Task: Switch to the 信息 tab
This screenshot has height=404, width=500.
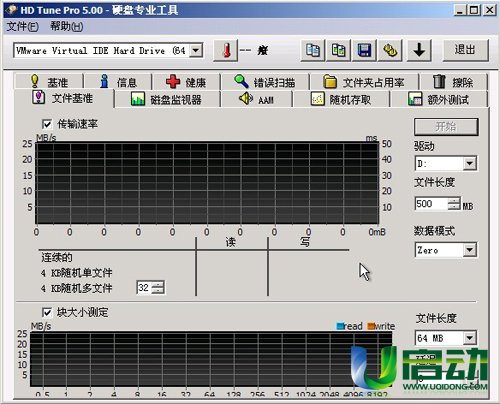Action: (x=118, y=82)
